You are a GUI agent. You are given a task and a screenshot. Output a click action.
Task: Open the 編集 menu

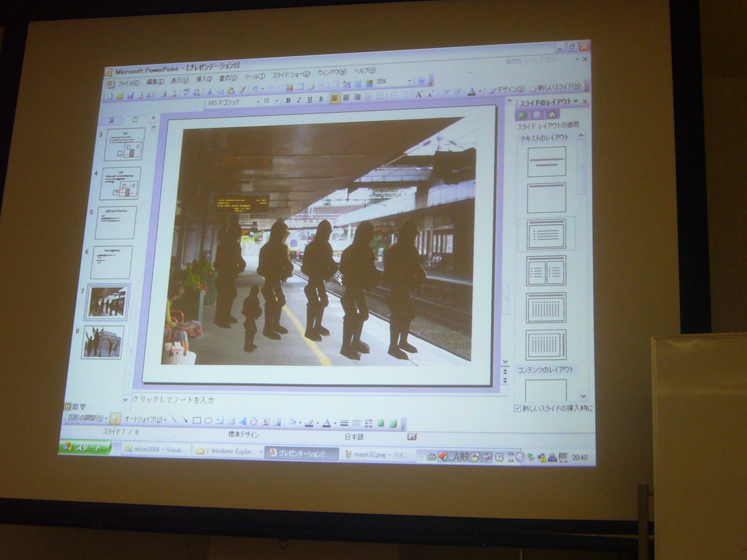(x=155, y=82)
